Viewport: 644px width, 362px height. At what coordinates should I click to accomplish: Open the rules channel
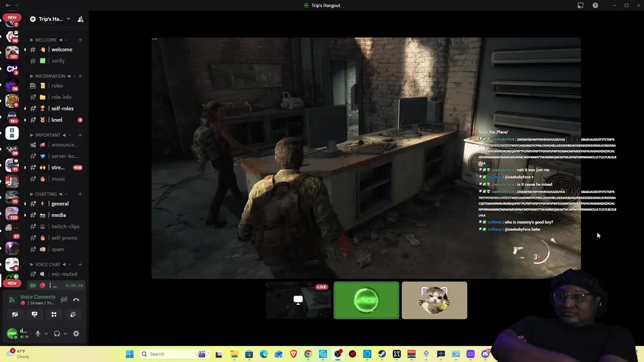[56, 85]
